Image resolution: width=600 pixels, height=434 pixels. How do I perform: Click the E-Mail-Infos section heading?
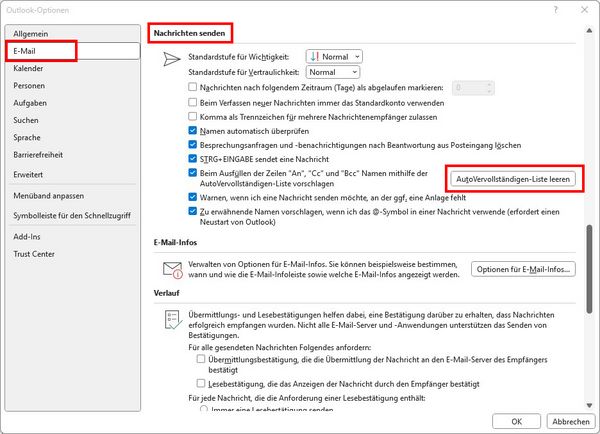tap(175, 243)
